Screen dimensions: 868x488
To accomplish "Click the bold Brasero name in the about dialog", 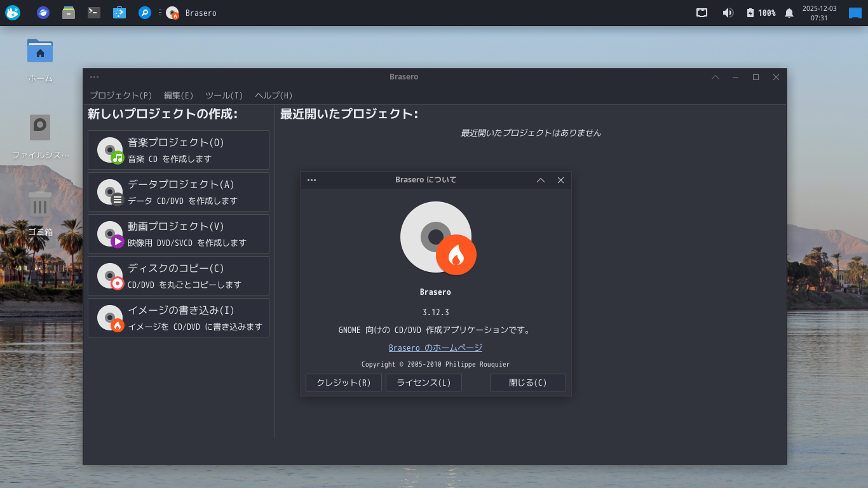I will (x=436, y=292).
